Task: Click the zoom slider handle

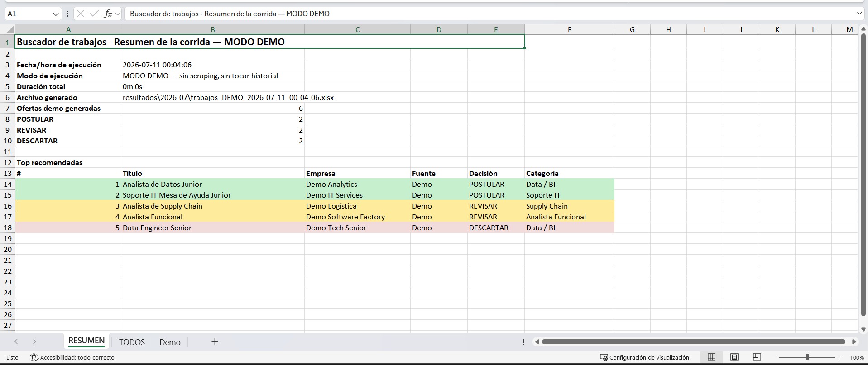Action: coord(807,357)
